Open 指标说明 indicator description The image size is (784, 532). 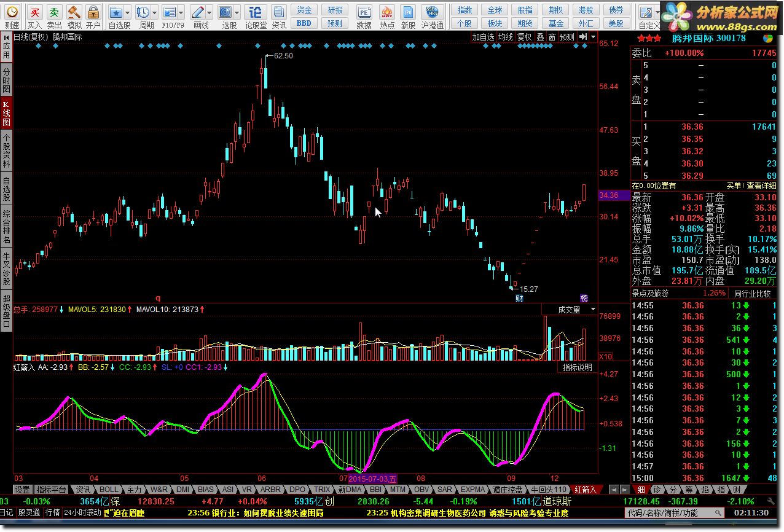coord(578,367)
